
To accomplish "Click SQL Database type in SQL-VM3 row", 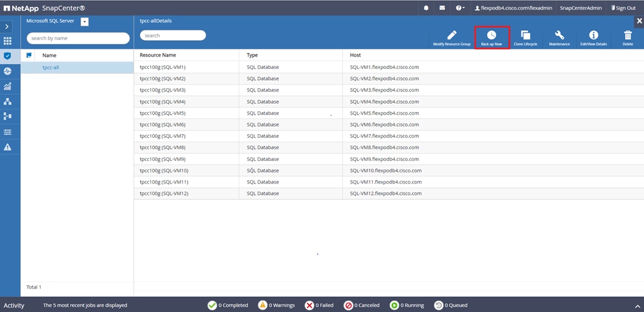I will [262, 90].
